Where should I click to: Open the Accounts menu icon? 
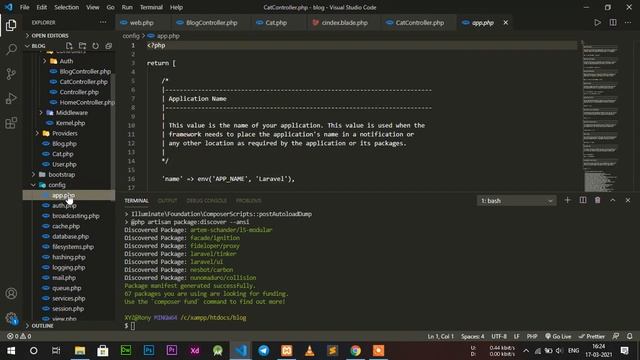pos(11,293)
